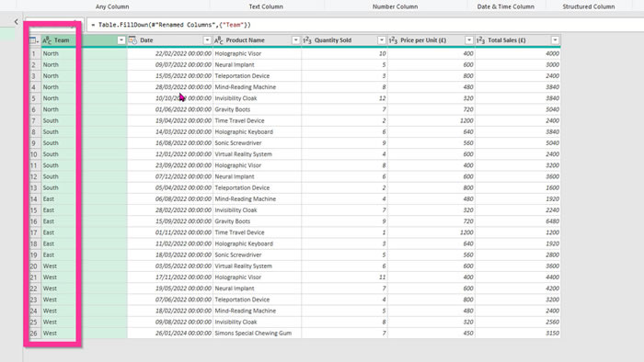Click the Sonic Screwdriver cell in row 9
The height and width of the screenshot is (362, 644).
pyautogui.click(x=257, y=143)
